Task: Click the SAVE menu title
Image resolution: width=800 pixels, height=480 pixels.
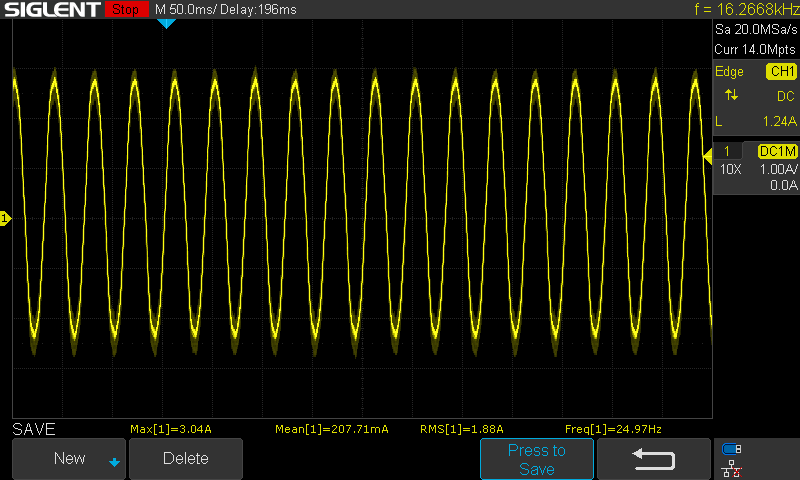Action: click(x=34, y=429)
